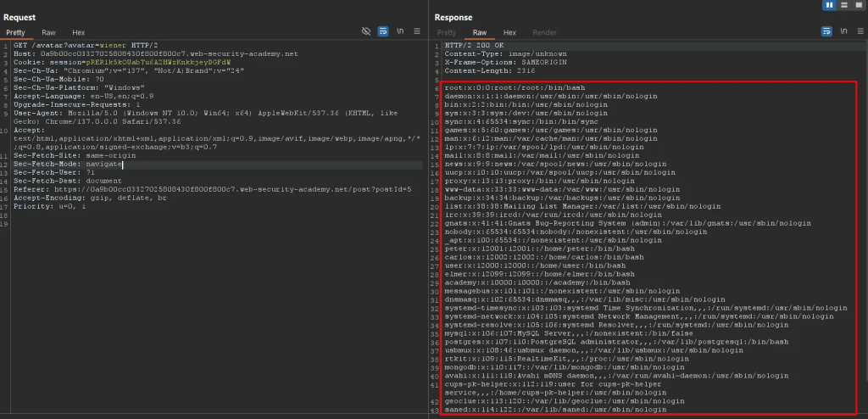Toggle non-printable characters (\n) in Request panel

tap(400, 31)
